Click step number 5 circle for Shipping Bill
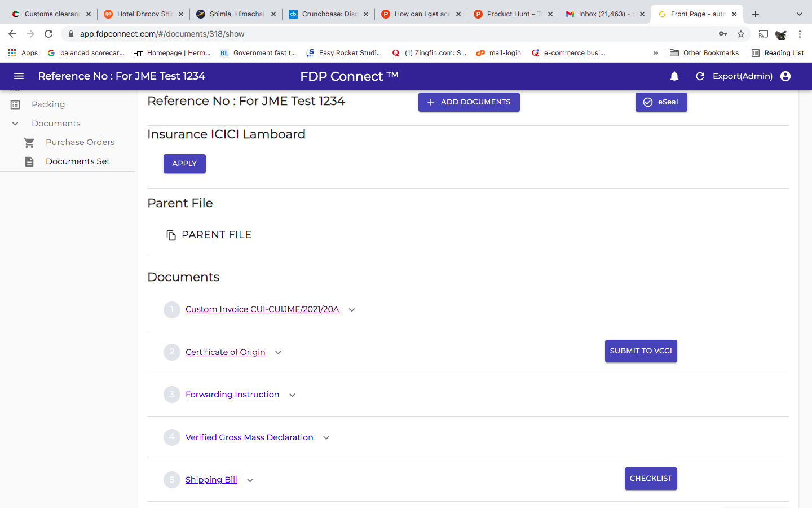 click(172, 480)
